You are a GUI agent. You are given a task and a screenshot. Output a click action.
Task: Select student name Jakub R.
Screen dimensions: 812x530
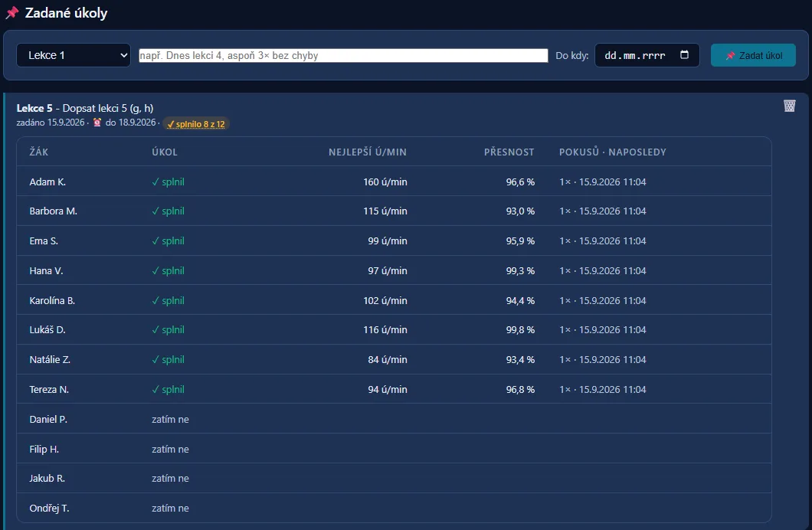point(47,479)
